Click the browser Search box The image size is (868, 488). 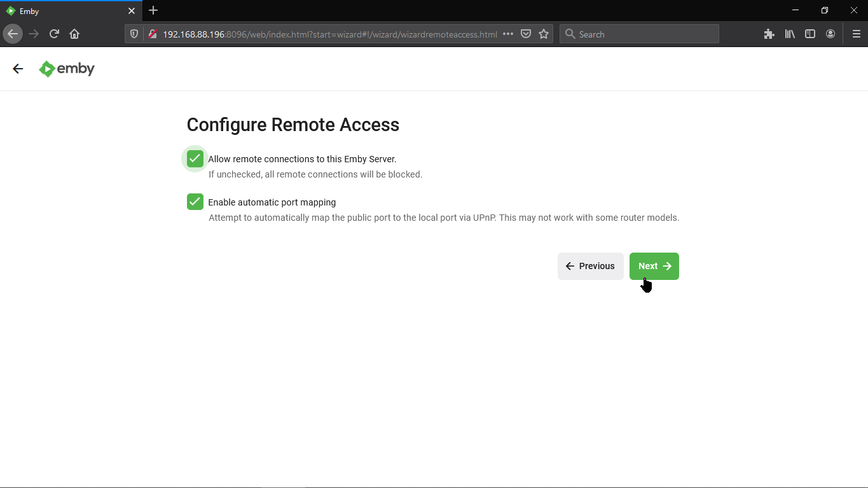(639, 34)
